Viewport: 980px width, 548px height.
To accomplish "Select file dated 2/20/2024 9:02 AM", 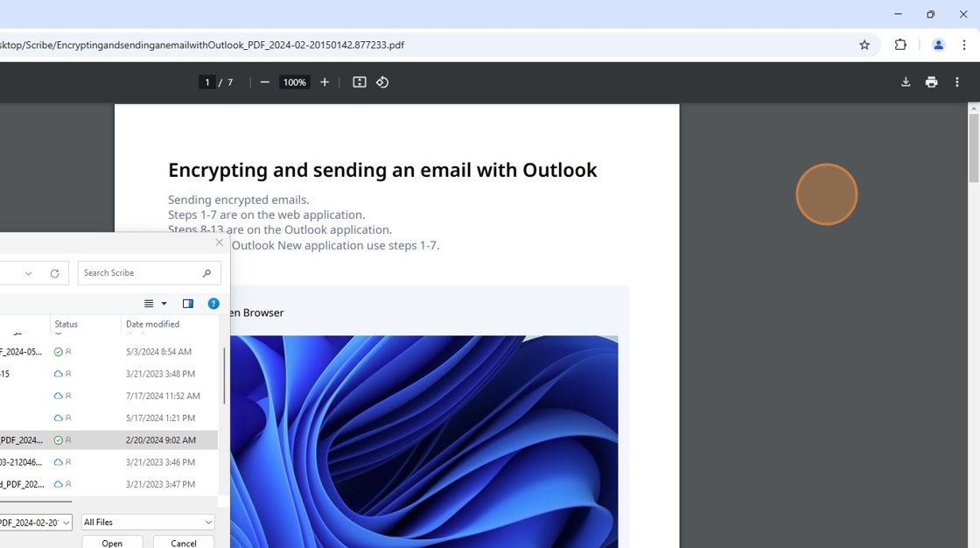I will (x=108, y=439).
